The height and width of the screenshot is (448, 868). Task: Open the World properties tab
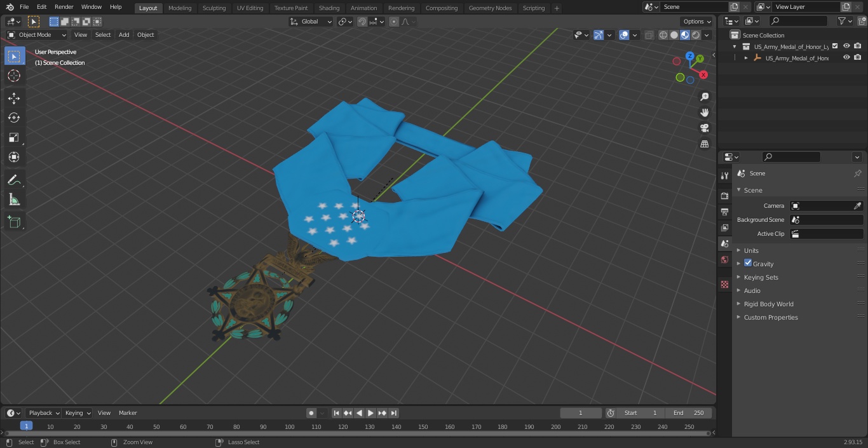click(724, 260)
